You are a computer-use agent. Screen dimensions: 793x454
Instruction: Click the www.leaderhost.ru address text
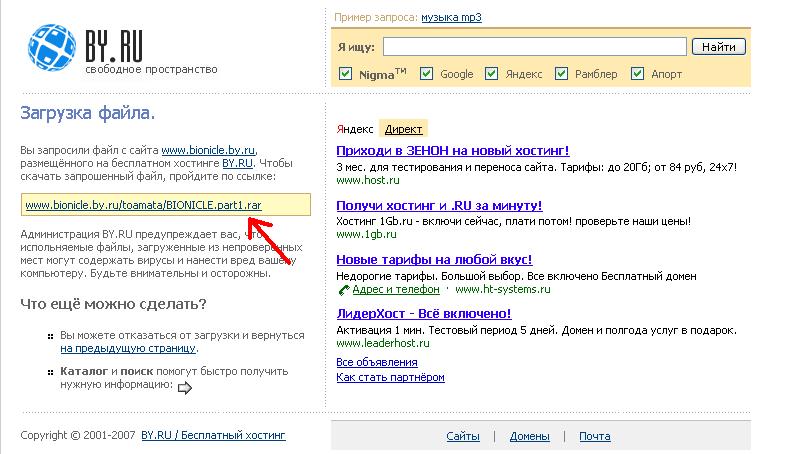coord(383,343)
